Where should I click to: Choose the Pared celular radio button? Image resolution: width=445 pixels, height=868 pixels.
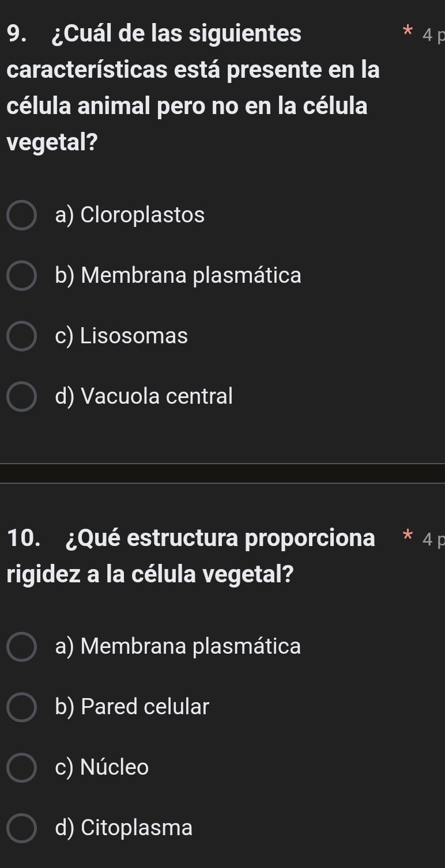click(22, 707)
